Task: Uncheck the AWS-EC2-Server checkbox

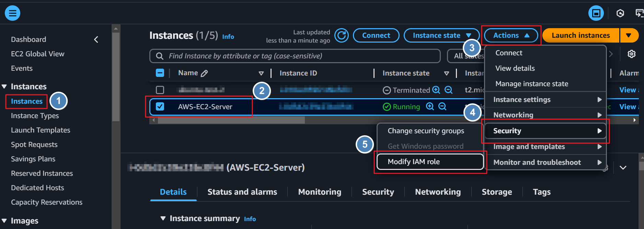Action: tap(160, 106)
